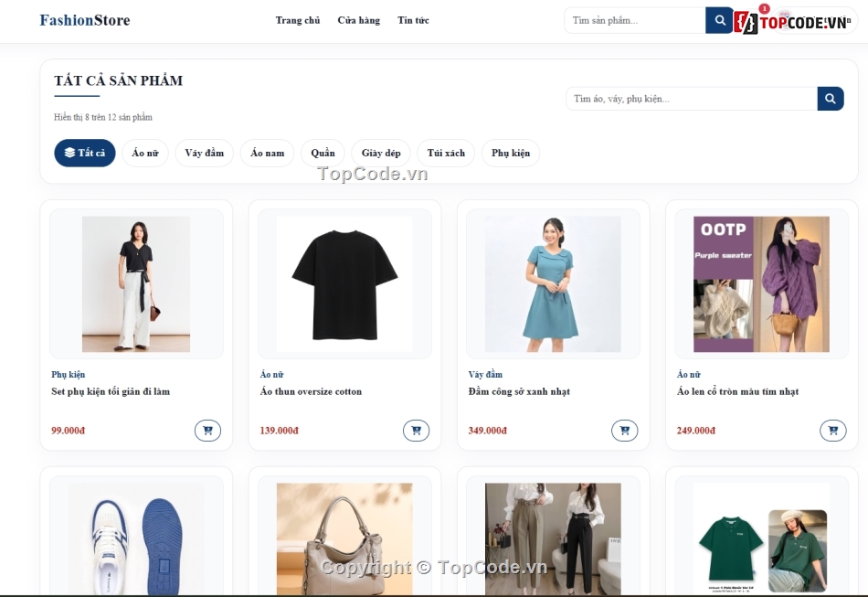This screenshot has width=868, height=597.
Task: Focus the Tìm áo, váy, phụ kiện field
Action: (692, 99)
